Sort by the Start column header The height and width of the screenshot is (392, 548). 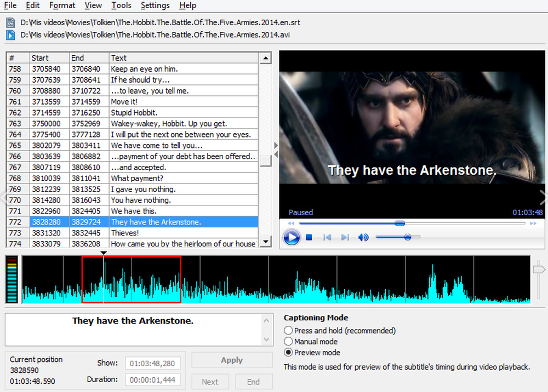pyautogui.click(x=49, y=58)
